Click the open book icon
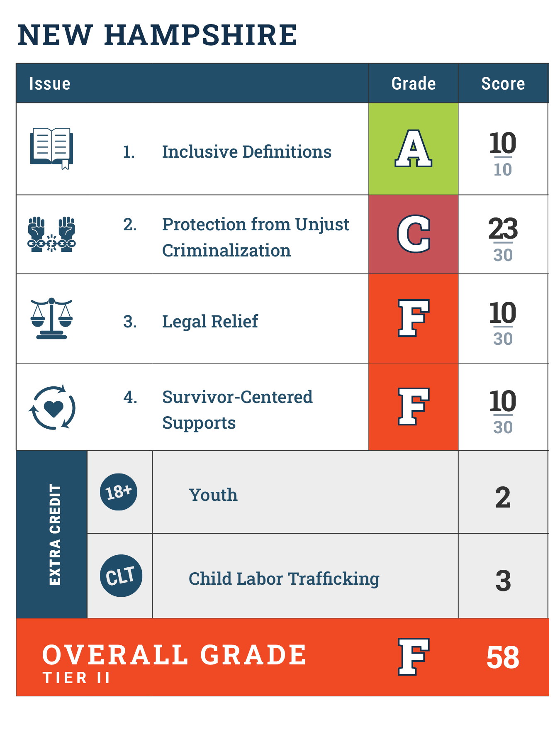Viewport: 560px width, 747px height. tap(52, 148)
